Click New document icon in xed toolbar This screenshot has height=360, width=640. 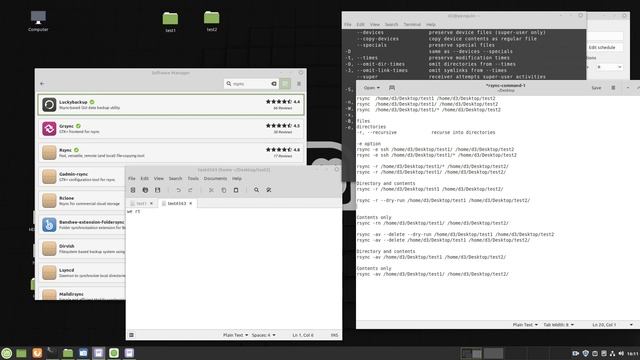click(x=133, y=190)
